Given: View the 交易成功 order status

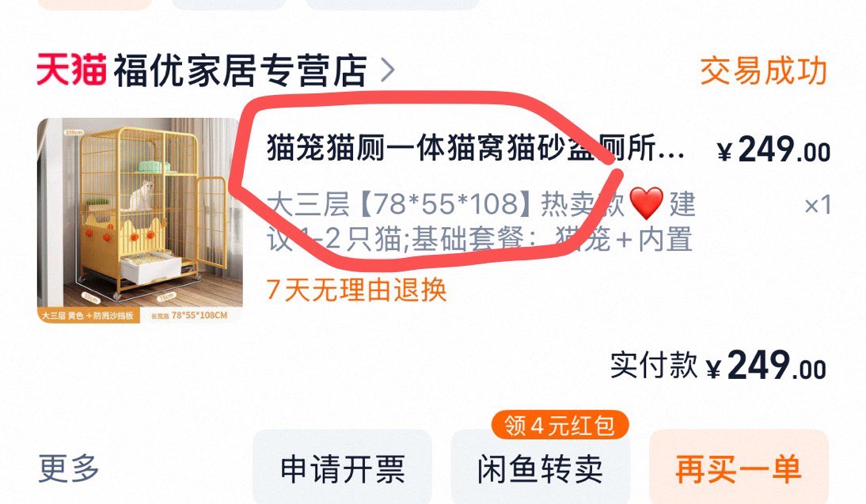Looking at the screenshot, I should click(763, 70).
